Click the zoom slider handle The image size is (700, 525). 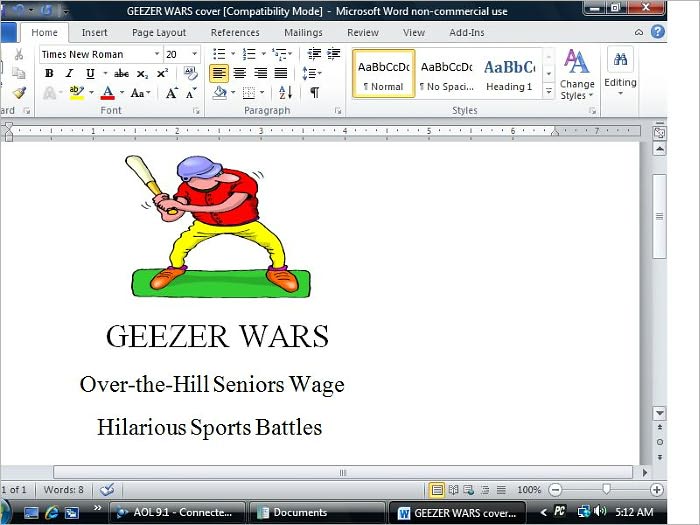click(x=606, y=490)
